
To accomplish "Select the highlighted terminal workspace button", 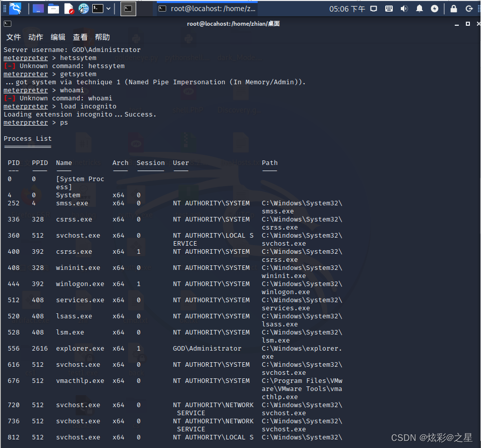I will (128, 9).
